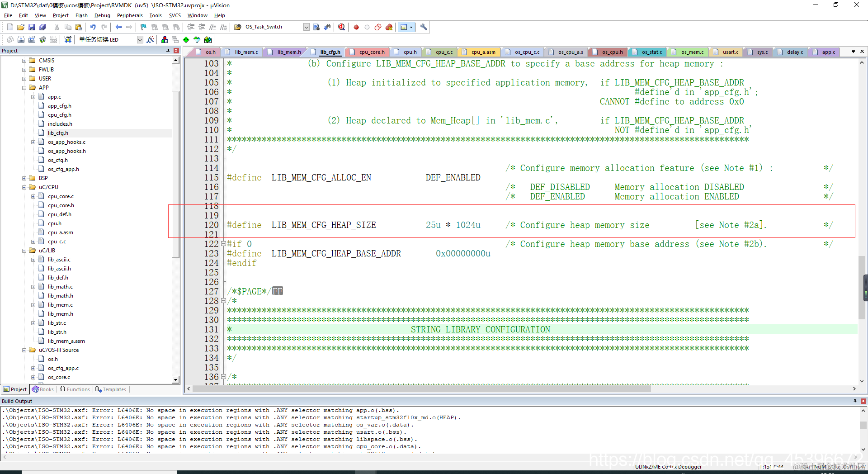The height and width of the screenshot is (474, 868).
Task: Open the target selection dropdown
Action: pos(140,40)
